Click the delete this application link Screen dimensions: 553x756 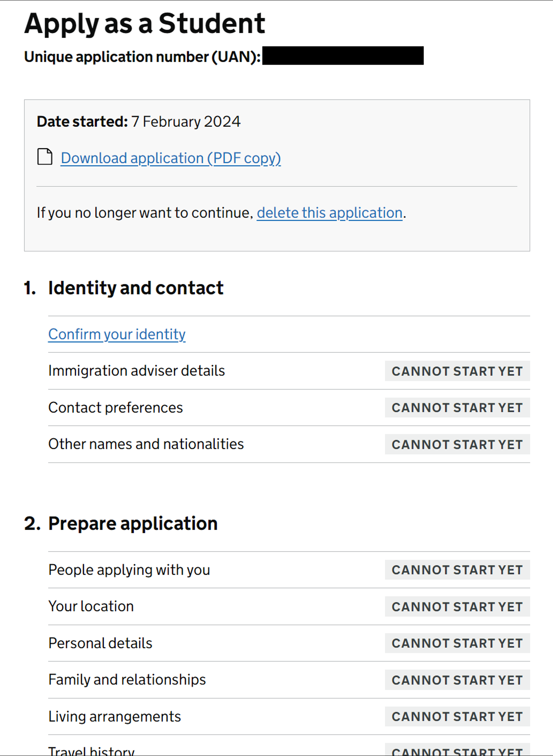pyautogui.click(x=329, y=213)
